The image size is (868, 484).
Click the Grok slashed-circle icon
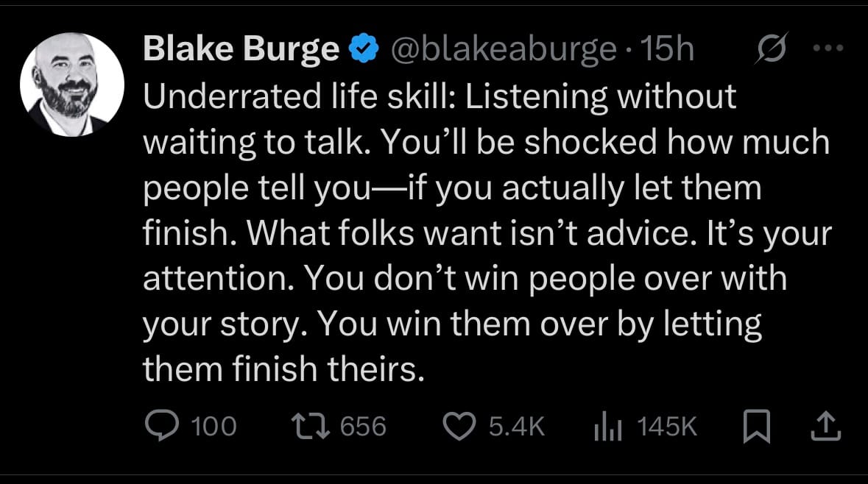(772, 48)
